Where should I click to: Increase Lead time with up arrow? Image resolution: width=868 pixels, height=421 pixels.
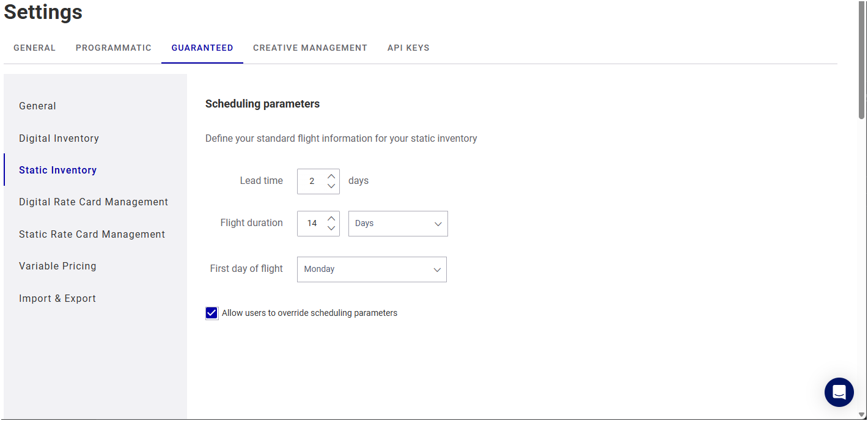[x=331, y=176]
